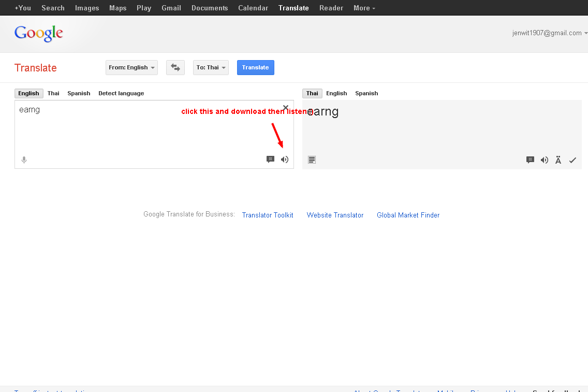Open Images in the top bar
The image size is (588, 392).
87,8
